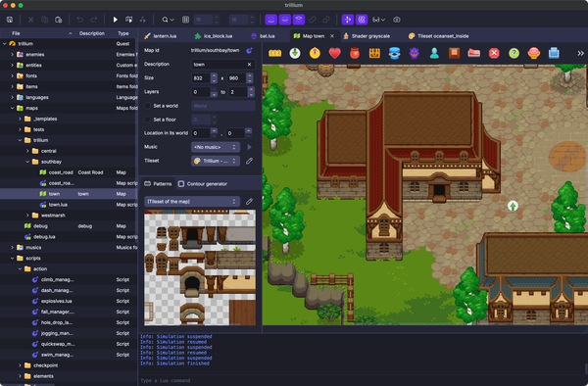Image resolution: width=588 pixels, height=386 pixels.
Task: Toggle the second purple layer visibility button
Action: (x=285, y=20)
